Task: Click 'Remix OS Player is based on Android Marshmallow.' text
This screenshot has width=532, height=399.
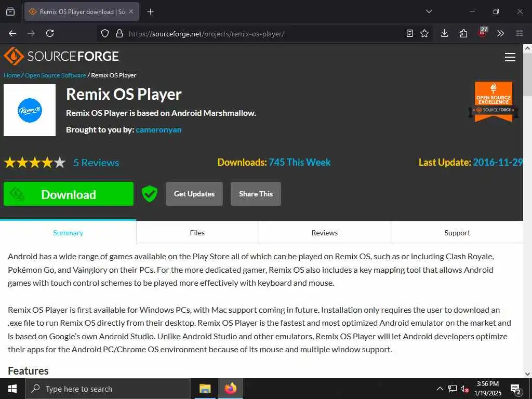Action: click(161, 113)
